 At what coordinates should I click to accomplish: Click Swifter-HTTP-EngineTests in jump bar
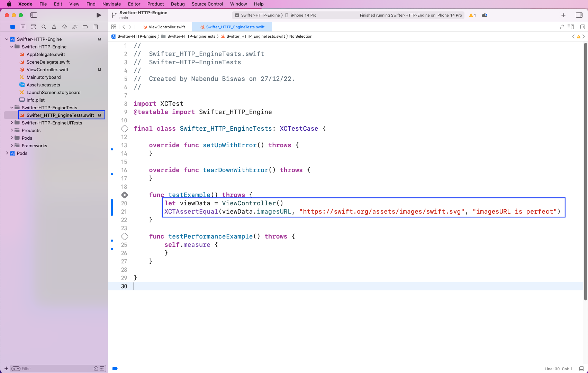pyautogui.click(x=188, y=36)
